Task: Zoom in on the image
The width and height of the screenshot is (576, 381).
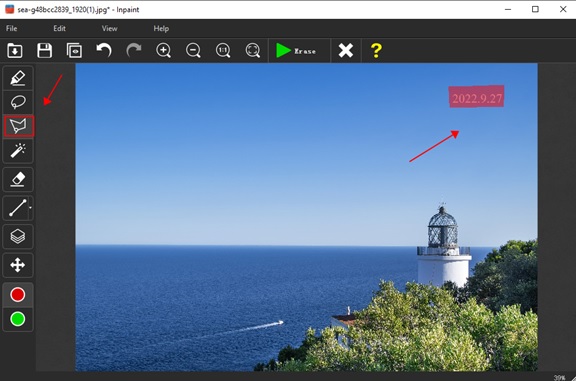Action: tap(163, 50)
